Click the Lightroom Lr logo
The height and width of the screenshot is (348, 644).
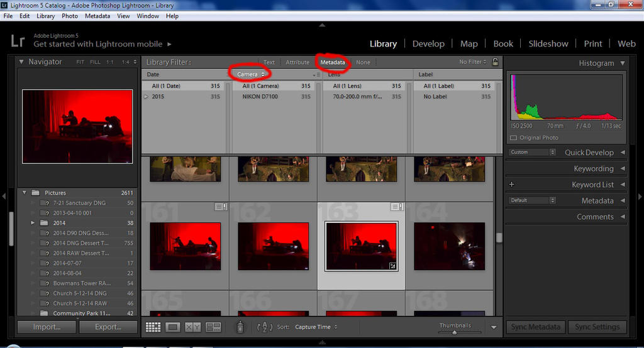coord(18,41)
